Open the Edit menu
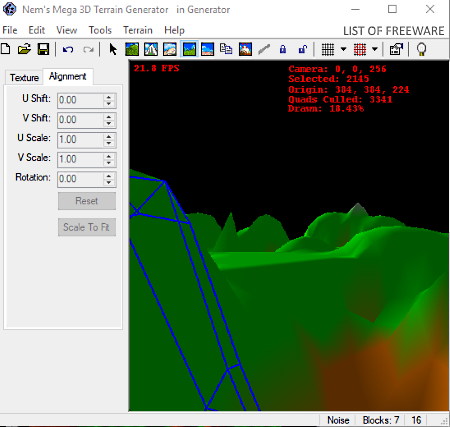This screenshot has height=427, width=450. point(36,30)
